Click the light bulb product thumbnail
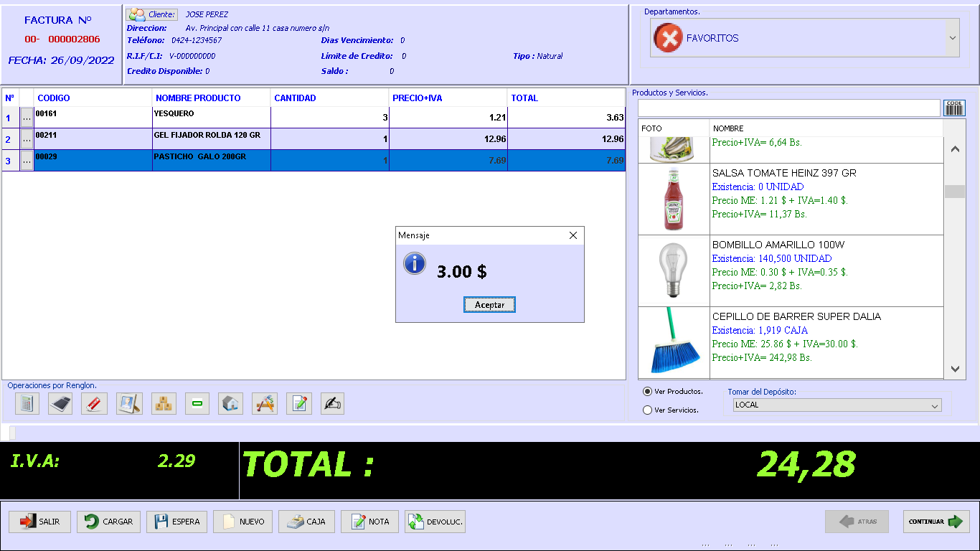The height and width of the screenshot is (551, 980). [x=673, y=270]
